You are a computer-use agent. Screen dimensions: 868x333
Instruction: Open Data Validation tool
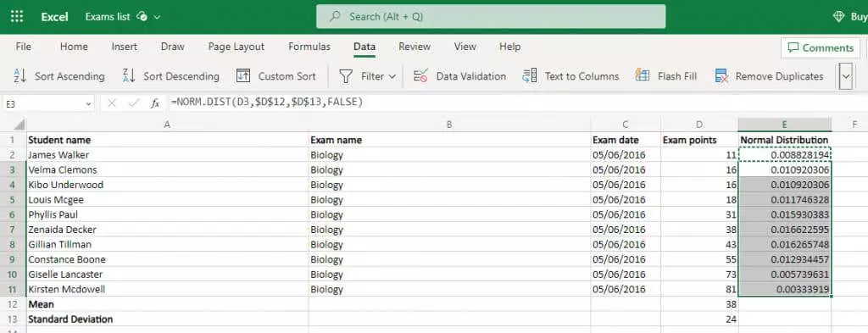pos(459,76)
